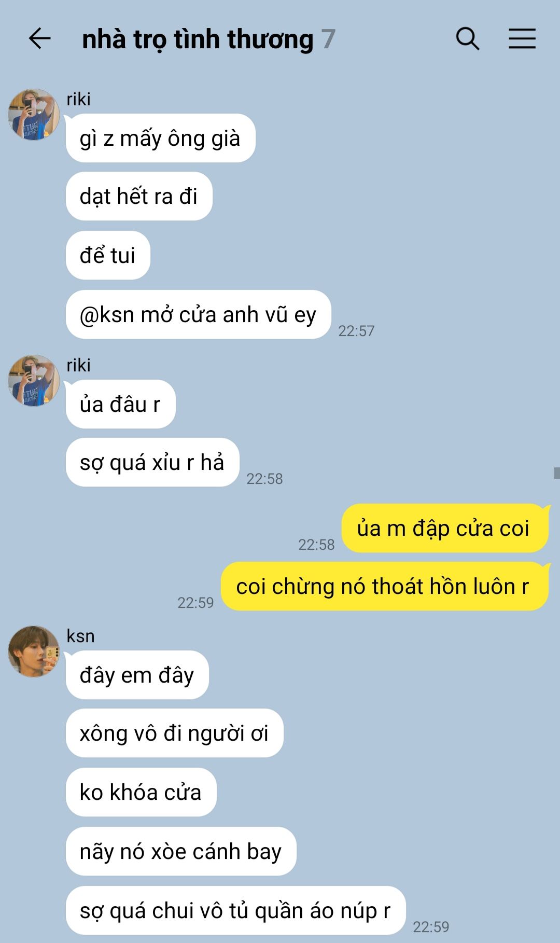Open the chat search icon

[467, 39]
